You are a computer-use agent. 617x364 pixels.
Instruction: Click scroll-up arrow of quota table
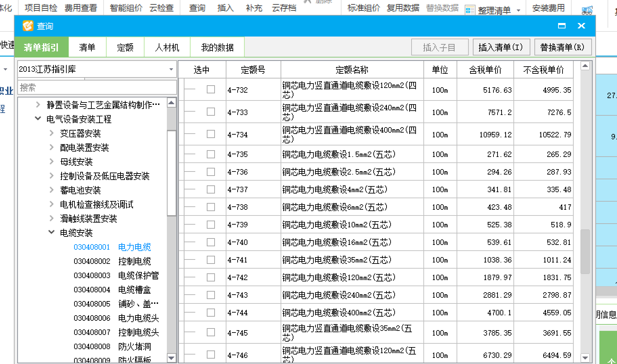(x=585, y=66)
